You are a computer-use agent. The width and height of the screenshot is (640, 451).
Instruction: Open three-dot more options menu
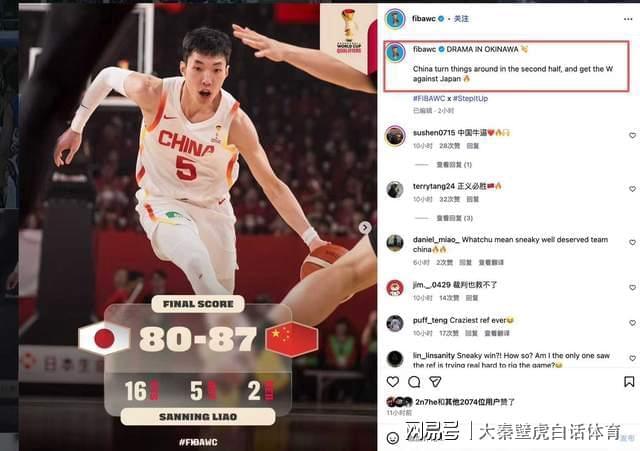click(628, 19)
